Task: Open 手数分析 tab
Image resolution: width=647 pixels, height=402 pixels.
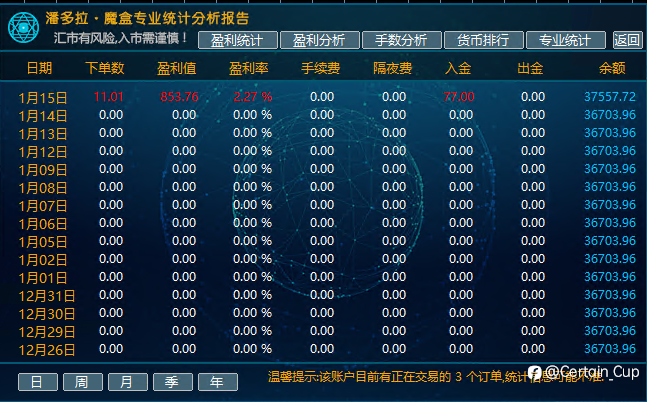Action: [401, 40]
